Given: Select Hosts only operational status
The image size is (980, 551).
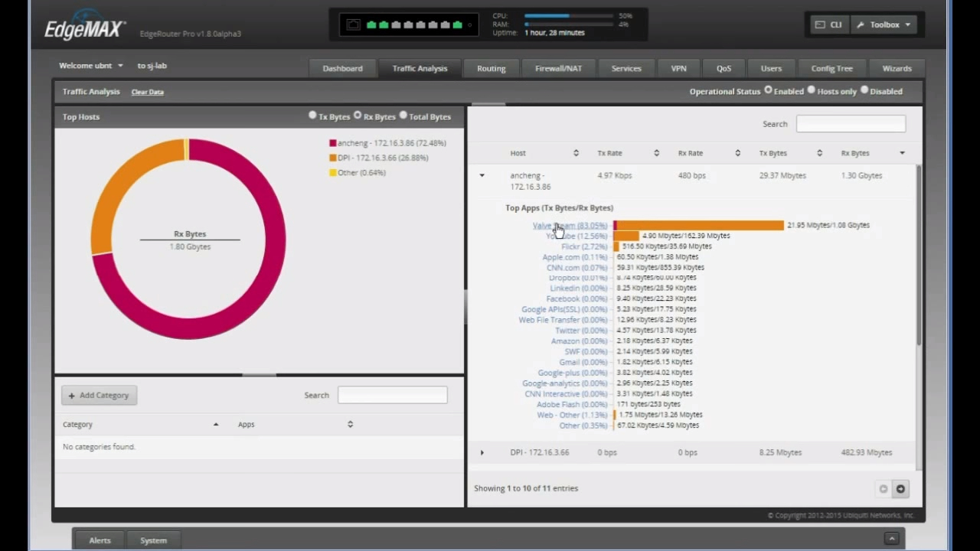Looking at the screenshot, I should 812,90.
